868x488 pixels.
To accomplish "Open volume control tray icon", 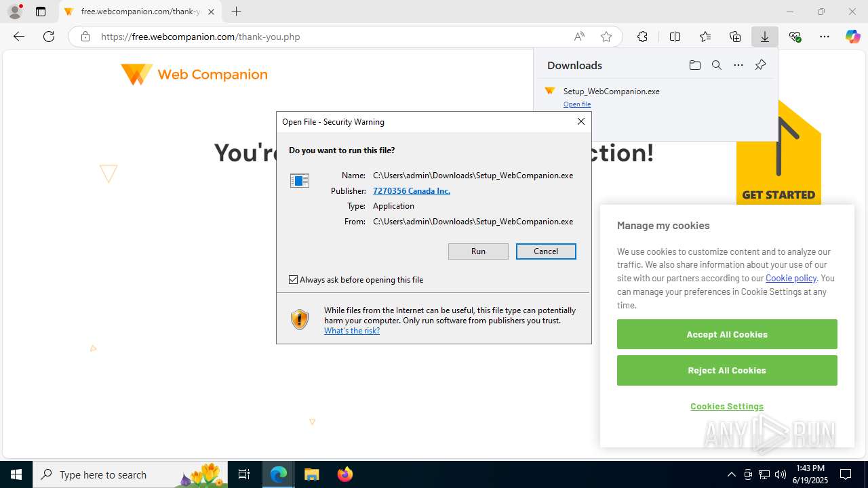I will 781,474.
